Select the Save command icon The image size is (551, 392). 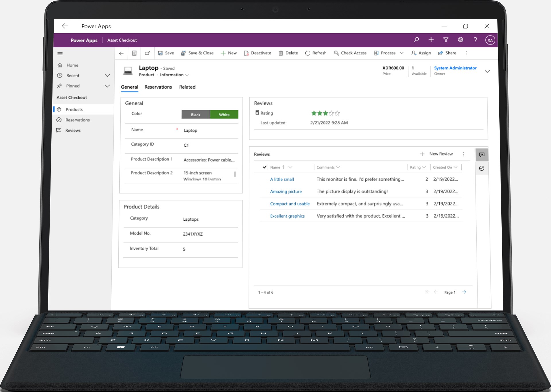(160, 53)
